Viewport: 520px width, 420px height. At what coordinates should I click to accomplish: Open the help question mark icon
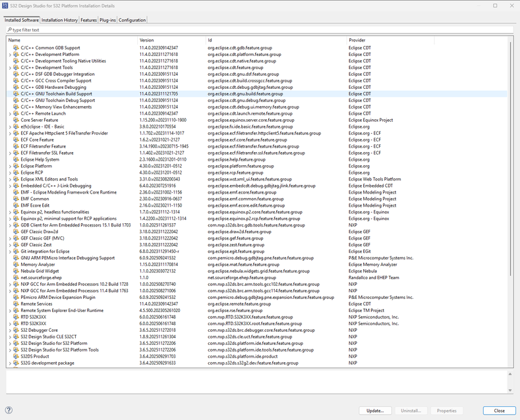9,410
